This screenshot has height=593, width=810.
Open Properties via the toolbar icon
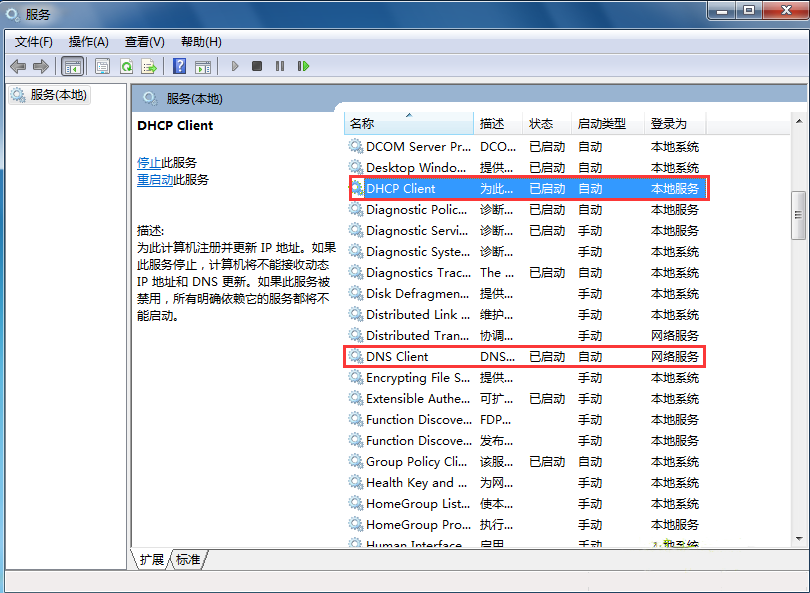(x=102, y=66)
